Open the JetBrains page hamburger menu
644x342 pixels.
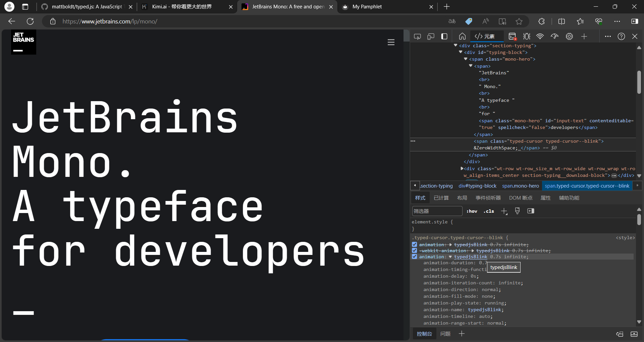click(x=391, y=43)
